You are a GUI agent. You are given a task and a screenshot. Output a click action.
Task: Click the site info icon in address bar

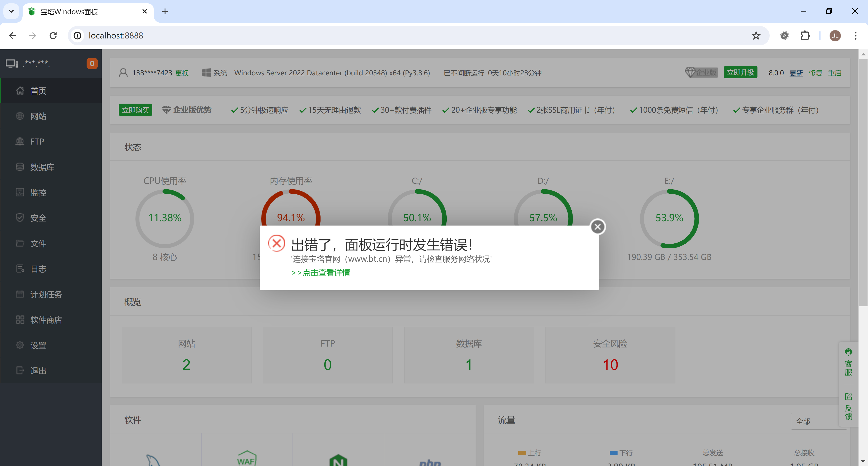78,36
